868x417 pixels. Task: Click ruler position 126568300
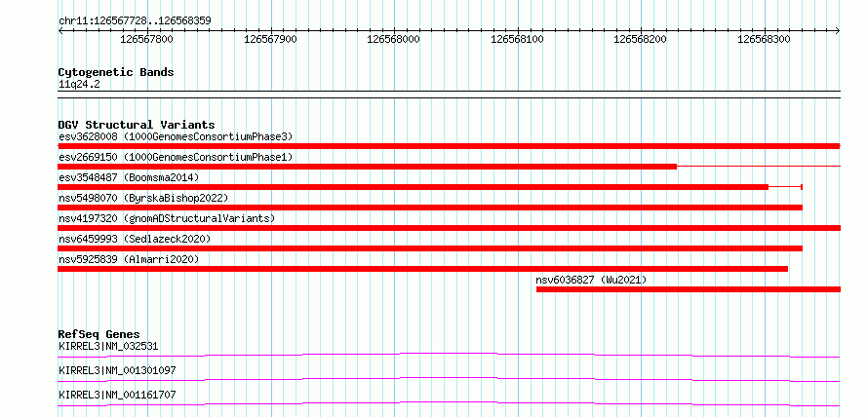click(765, 39)
